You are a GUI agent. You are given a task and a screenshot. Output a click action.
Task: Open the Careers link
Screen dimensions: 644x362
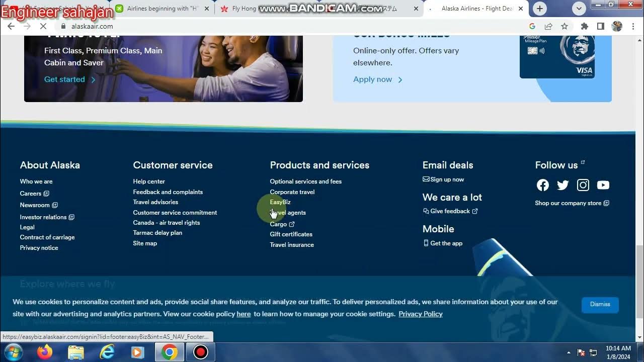34,194
